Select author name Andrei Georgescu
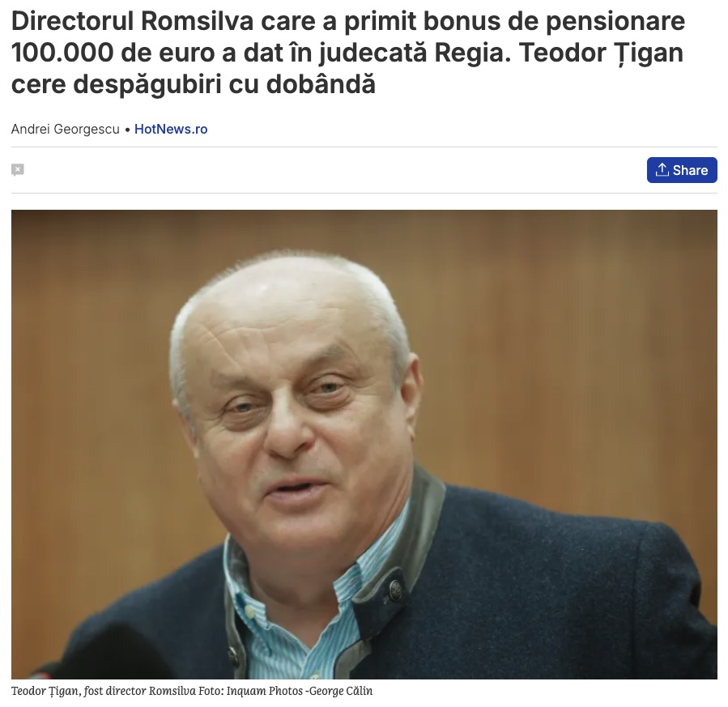 pos(65,129)
